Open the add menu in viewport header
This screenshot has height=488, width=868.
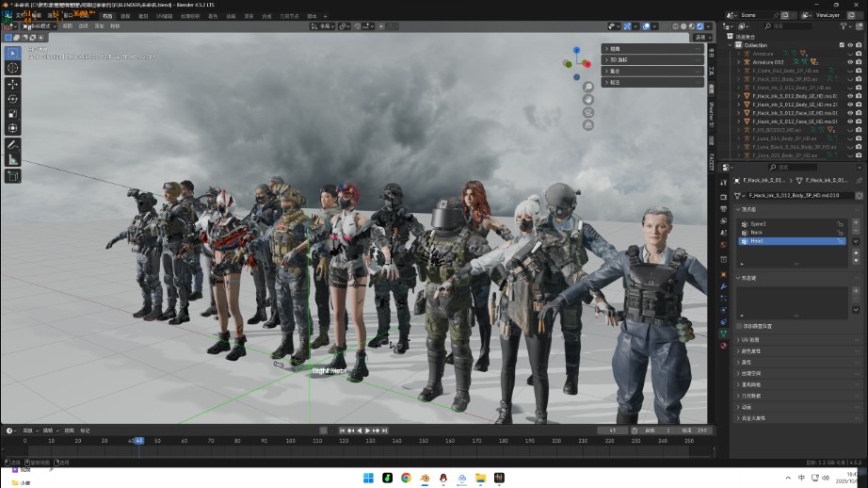click(x=99, y=26)
